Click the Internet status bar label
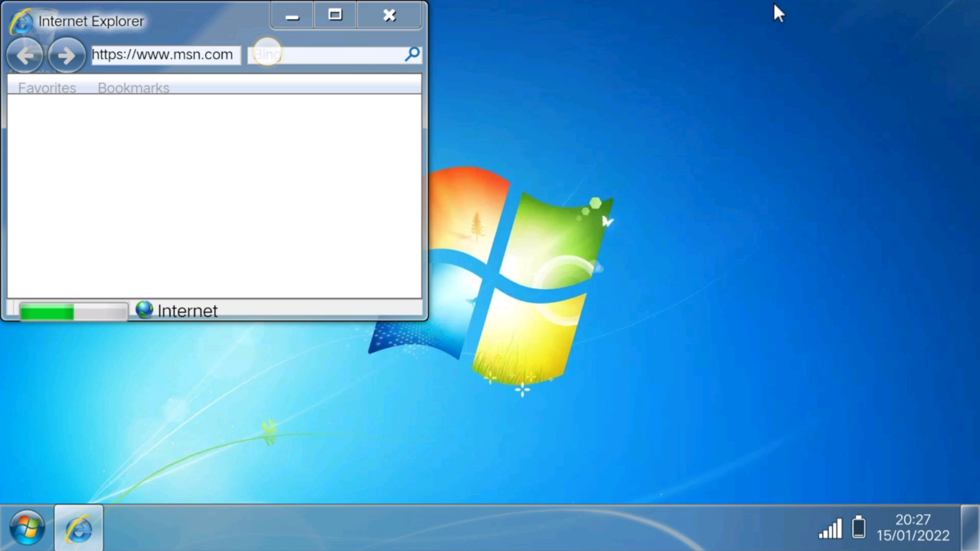Screen dimensions: 980x551 coord(187,311)
